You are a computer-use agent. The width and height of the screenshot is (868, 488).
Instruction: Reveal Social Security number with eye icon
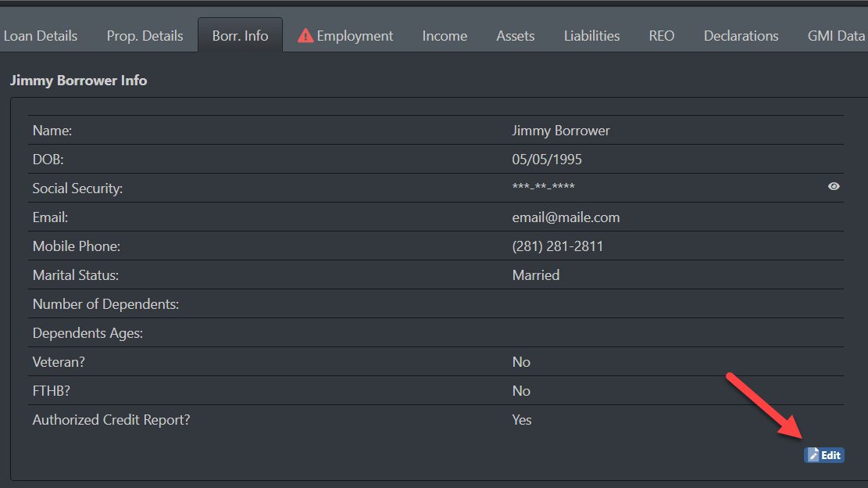(x=834, y=187)
